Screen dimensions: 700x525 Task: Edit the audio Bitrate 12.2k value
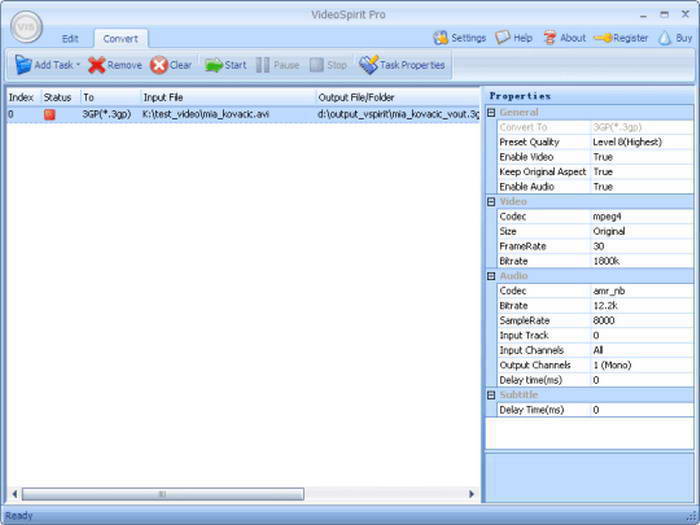(x=642, y=306)
